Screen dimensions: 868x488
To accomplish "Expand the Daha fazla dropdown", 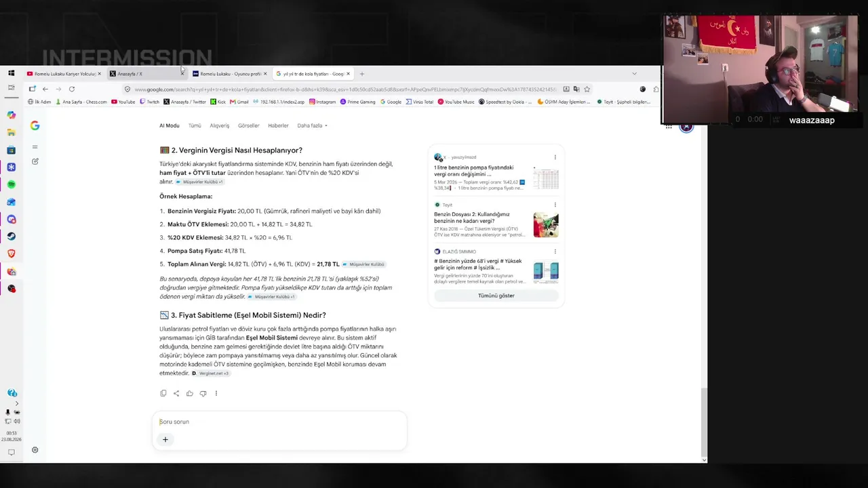I will (312, 125).
